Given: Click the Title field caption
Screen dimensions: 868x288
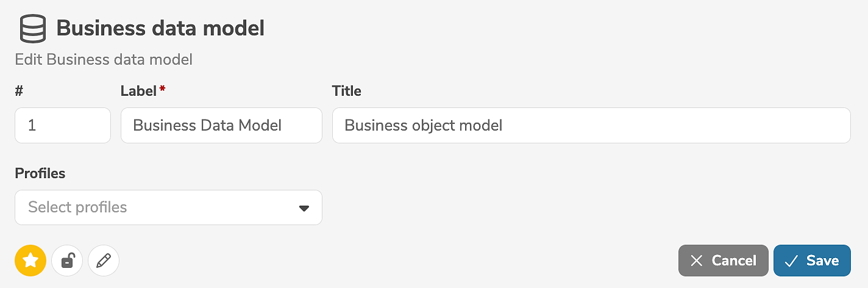Looking at the screenshot, I should (346, 91).
